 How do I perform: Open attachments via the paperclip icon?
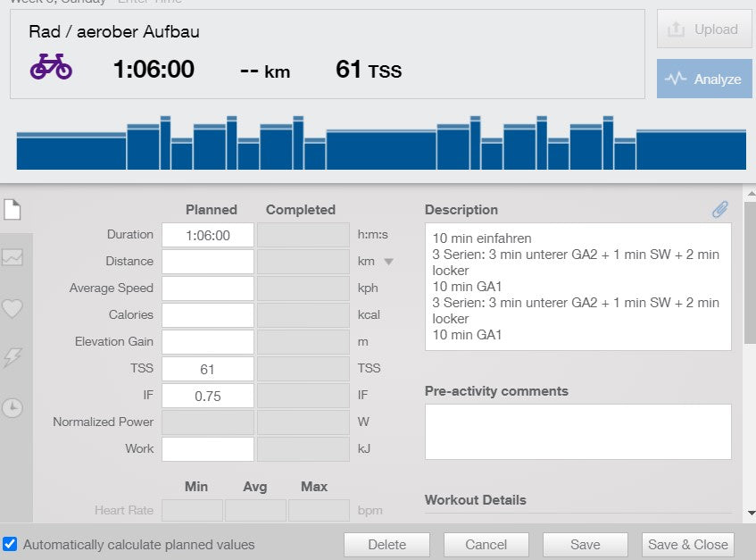point(720,209)
